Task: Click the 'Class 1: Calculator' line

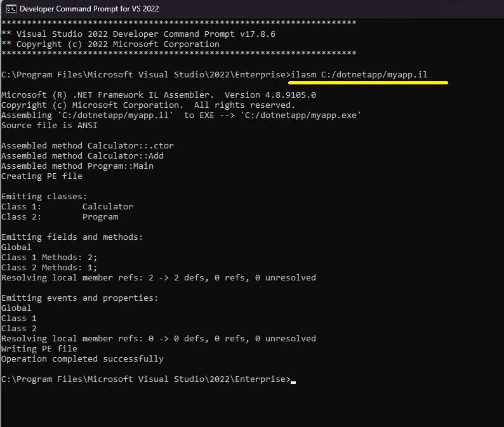Action: pos(67,207)
